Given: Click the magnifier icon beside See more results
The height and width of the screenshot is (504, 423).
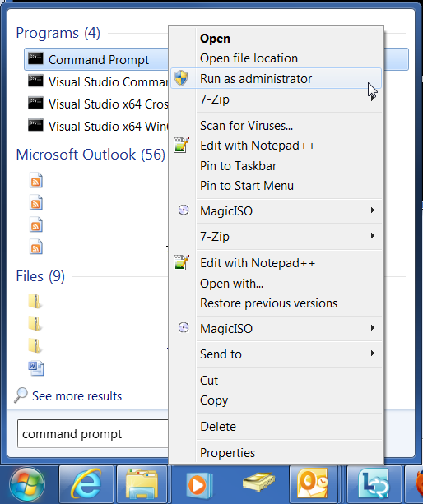Looking at the screenshot, I should (21, 395).
